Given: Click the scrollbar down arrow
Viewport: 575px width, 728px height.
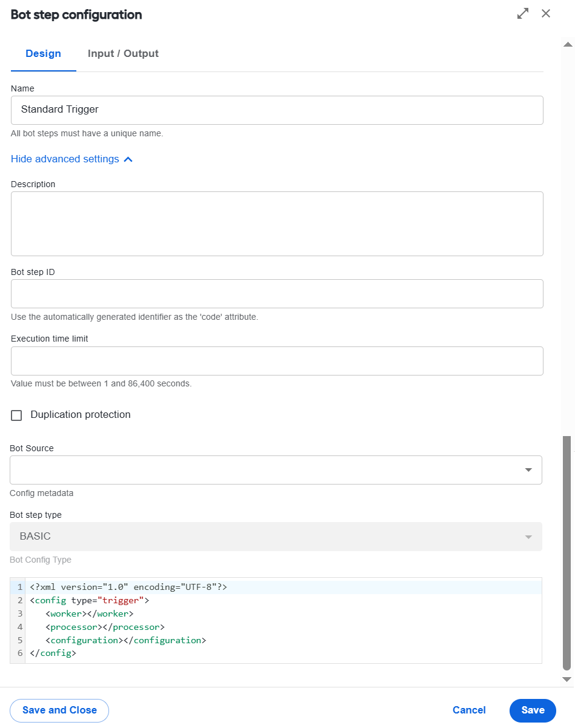Looking at the screenshot, I should point(568,680).
